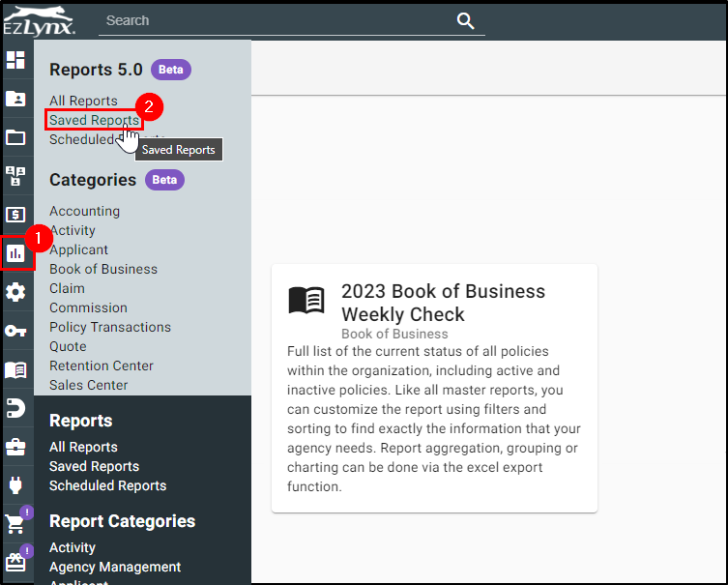This screenshot has height=585, width=728.
Task: Open the gift box icon in sidebar
Action: (x=15, y=563)
